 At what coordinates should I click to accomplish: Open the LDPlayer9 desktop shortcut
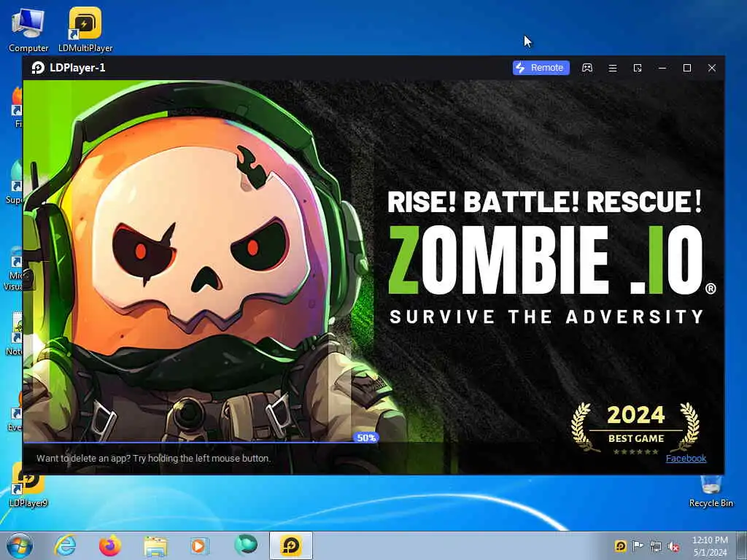[x=28, y=485]
